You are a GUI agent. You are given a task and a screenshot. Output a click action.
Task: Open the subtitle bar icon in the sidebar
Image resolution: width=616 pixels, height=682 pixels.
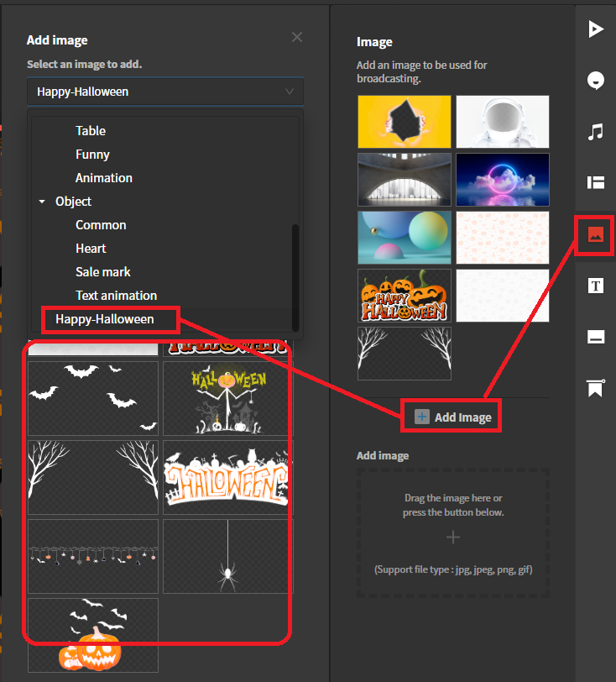pos(596,338)
